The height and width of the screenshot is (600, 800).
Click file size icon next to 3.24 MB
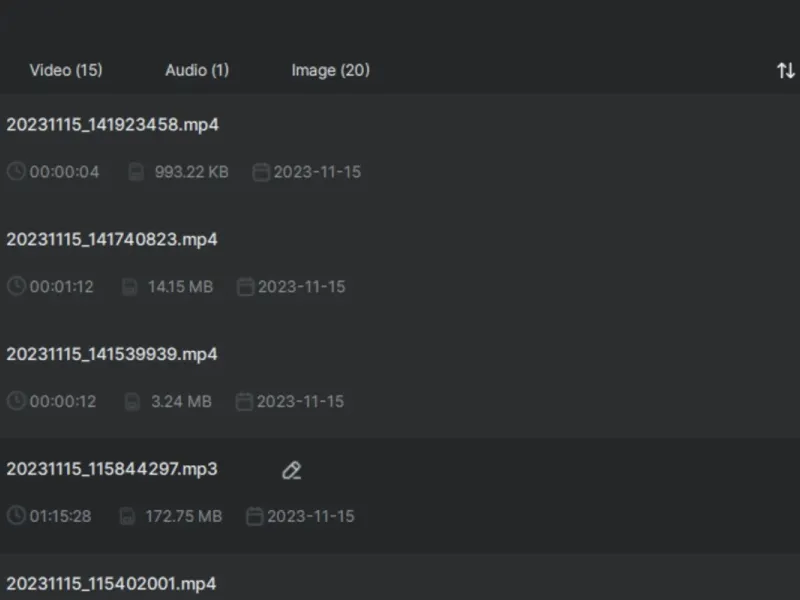tap(132, 402)
